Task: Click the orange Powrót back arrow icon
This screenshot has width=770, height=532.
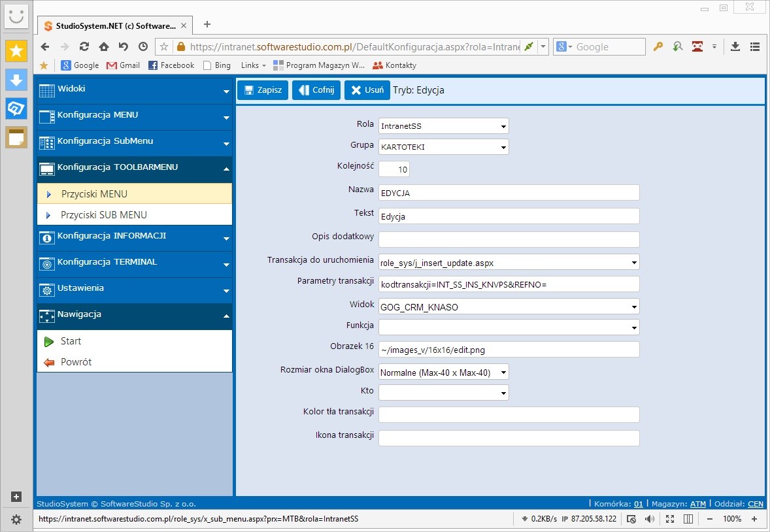Action: [48, 363]
